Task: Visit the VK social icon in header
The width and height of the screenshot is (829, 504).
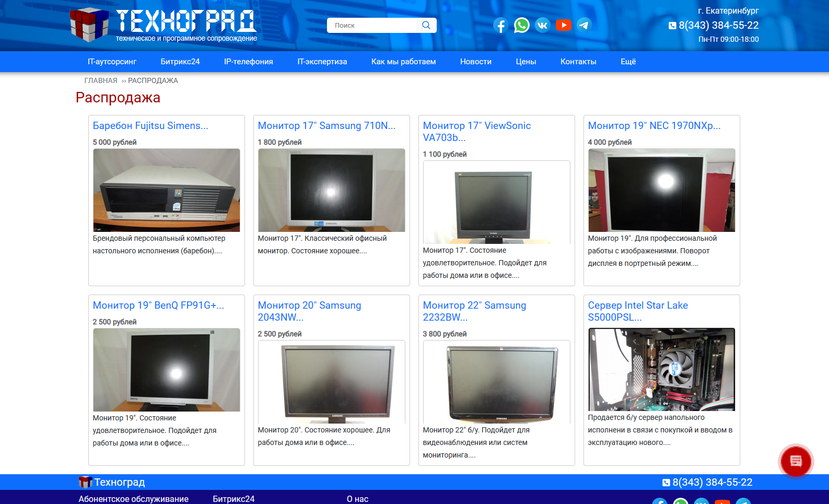Action: point(543,25)
